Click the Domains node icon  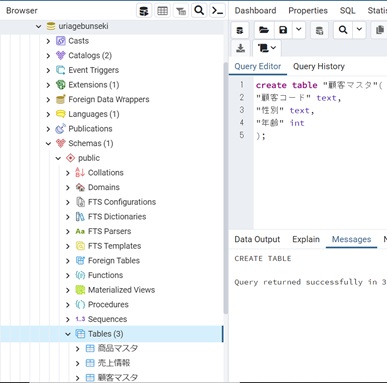[80, 187]
